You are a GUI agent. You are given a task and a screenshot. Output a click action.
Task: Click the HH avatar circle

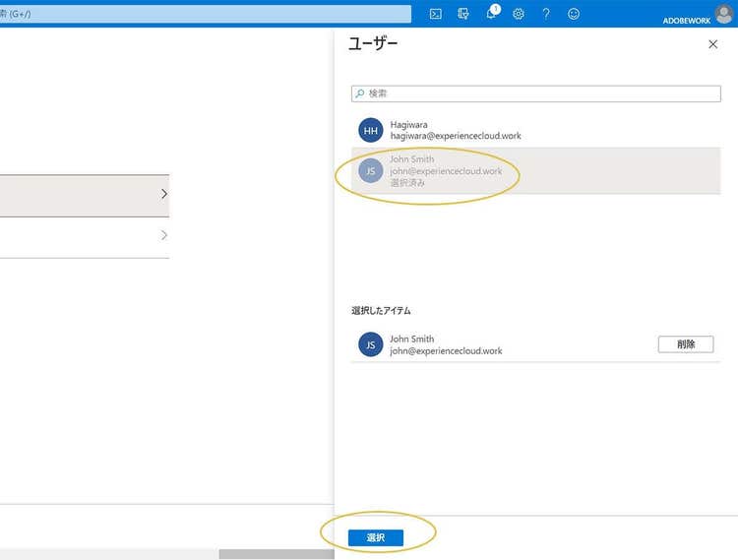point(371,131)
